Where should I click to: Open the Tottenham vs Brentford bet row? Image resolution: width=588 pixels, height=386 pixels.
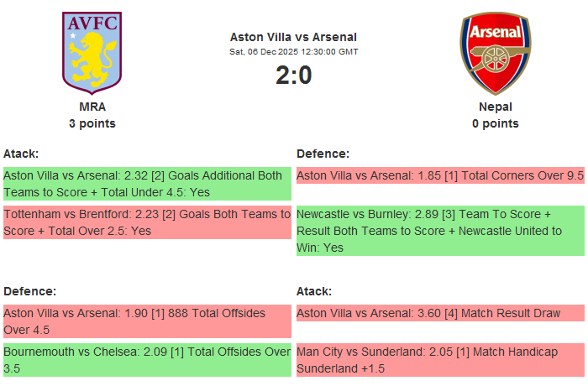coord(147,222)
